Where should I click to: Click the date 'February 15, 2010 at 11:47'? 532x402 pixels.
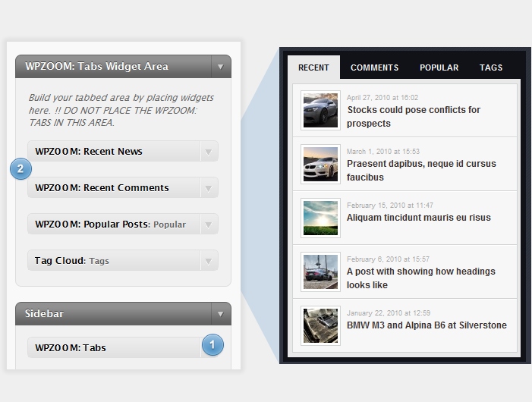390,206
